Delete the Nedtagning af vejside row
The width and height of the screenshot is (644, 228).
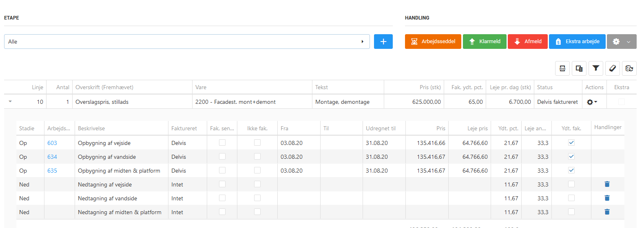click(607, 184)
